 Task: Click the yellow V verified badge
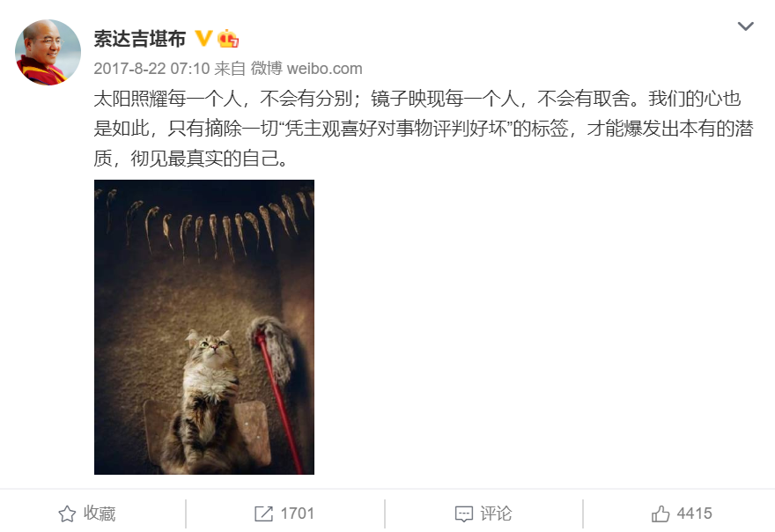(x=203, y=38)
